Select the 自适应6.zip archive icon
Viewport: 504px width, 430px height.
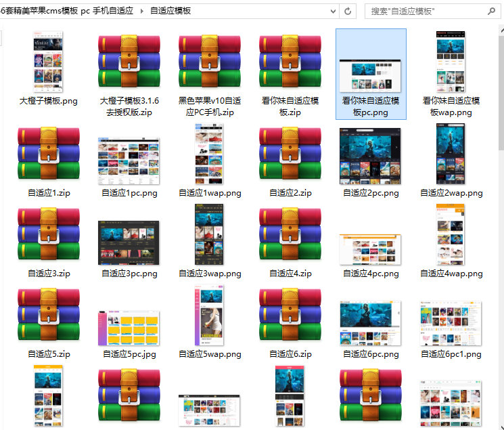(x=290, y=314)
